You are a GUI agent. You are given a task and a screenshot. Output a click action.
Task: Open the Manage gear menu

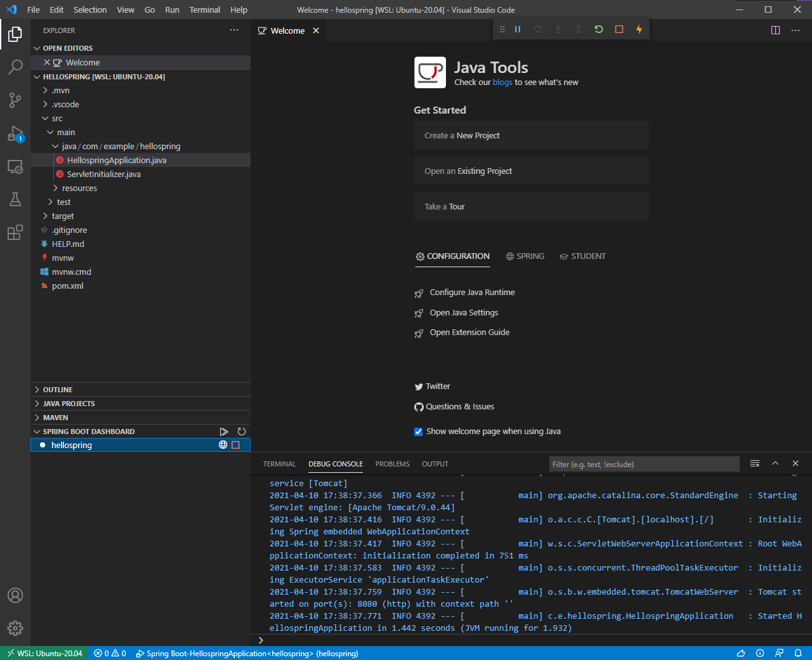(x=15, y=628)
